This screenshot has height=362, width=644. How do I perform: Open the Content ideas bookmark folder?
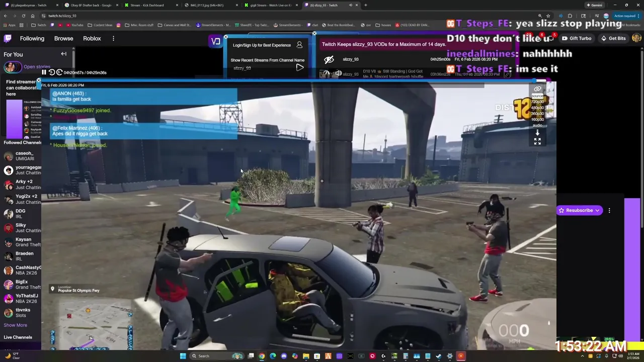[x=100, y=25]
